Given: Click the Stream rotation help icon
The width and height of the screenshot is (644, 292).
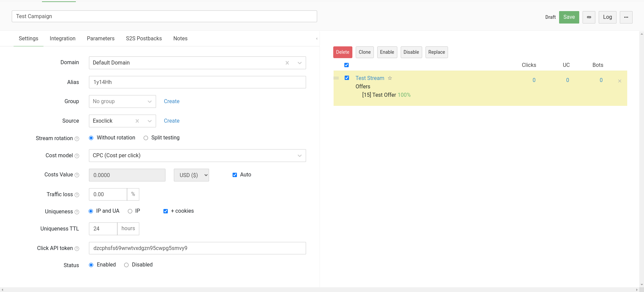Looking at the screenshot, I should pos(77,139).
